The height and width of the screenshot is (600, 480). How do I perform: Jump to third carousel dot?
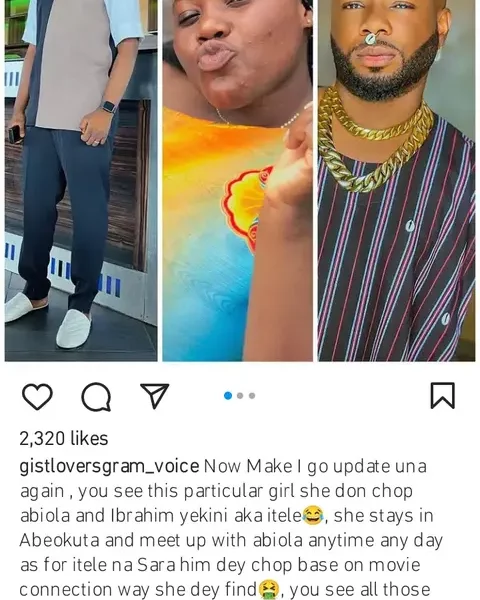252,396
